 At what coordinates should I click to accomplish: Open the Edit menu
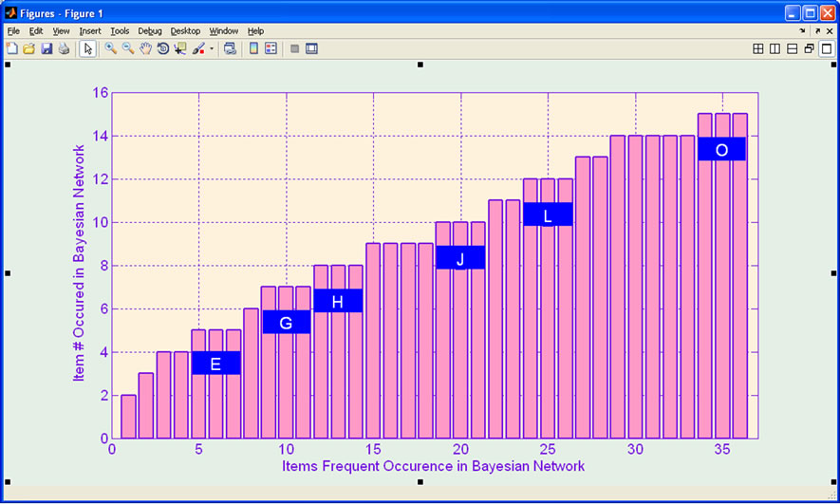tap(36, 31)
